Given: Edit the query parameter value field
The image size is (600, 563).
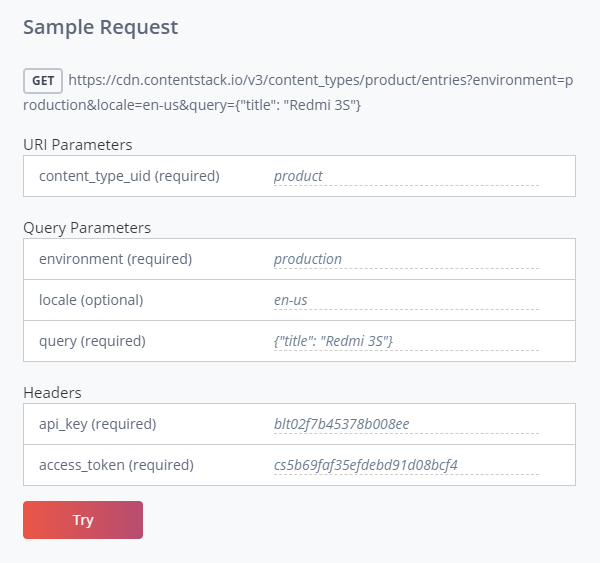Looking at the screenshot, I should click(x=406, y=341).
